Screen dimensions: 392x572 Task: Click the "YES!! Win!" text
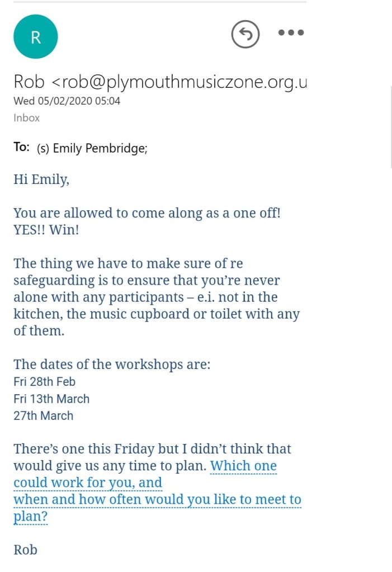46,230
